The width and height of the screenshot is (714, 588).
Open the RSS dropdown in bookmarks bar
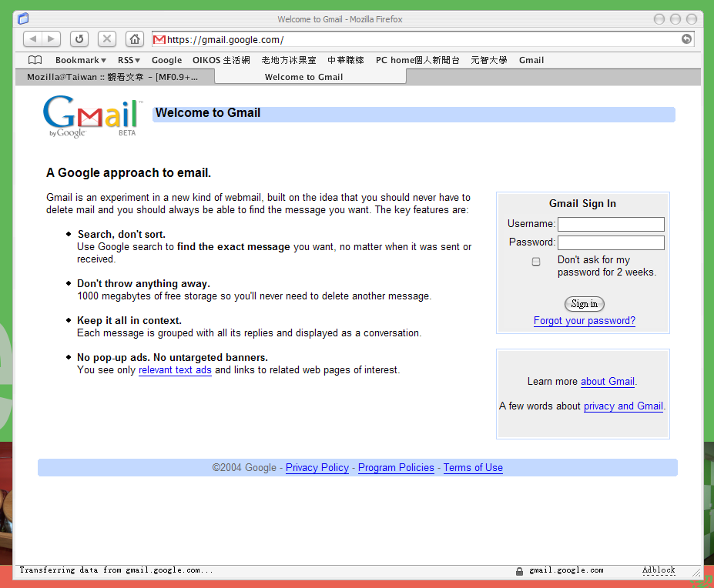click(x=129, y=60)
